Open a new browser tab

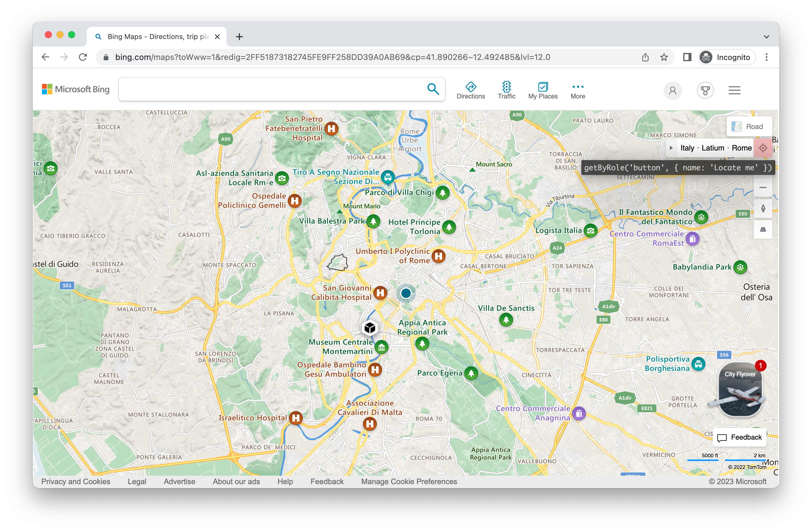[239, 36]
